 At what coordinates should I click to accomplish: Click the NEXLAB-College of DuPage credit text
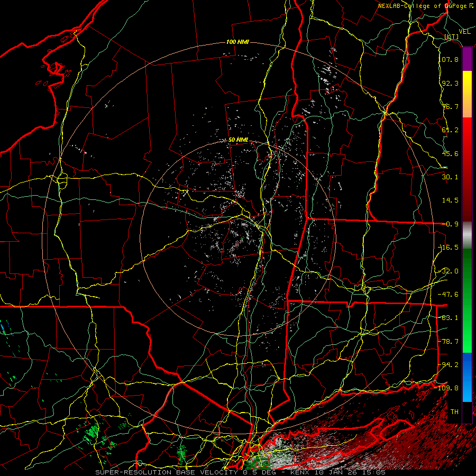tap(425, 6)
